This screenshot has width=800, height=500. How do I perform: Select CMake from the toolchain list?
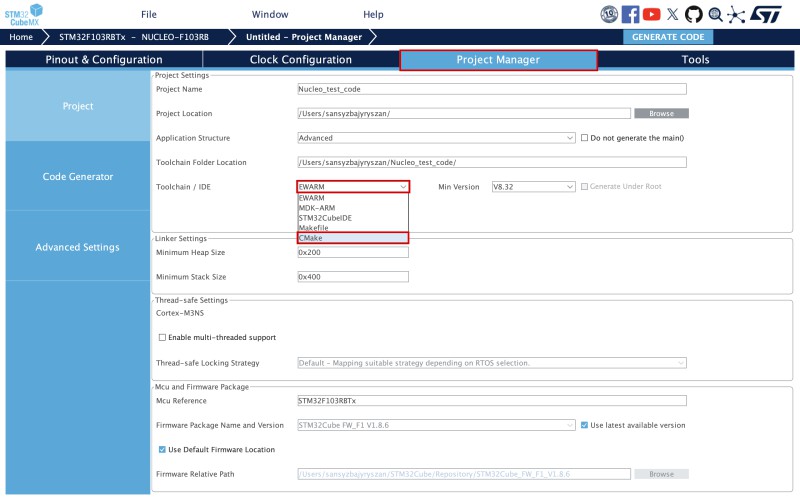coord(353,238)
